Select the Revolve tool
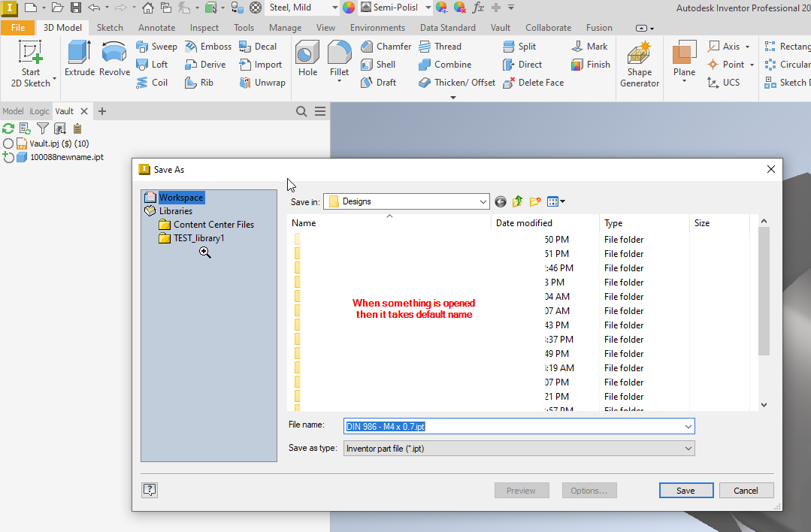This screenshot has width=811, height=532. (x=113, y=57)
